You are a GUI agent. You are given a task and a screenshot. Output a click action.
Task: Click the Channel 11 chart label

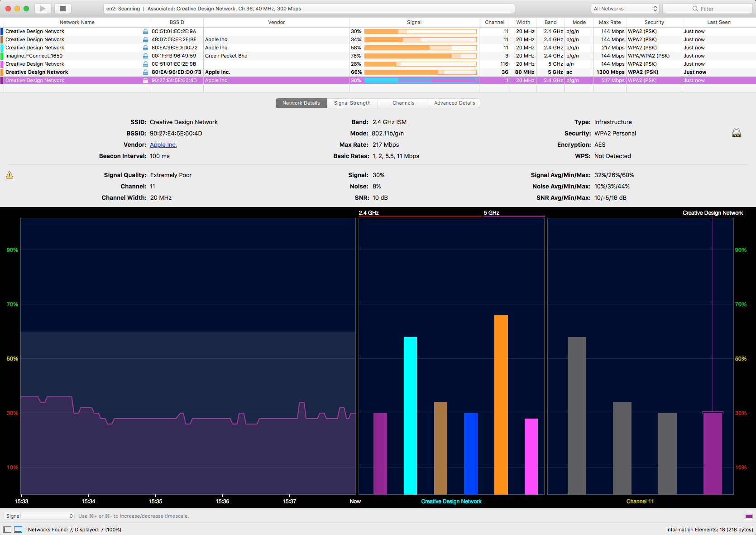tap(640, 501)
